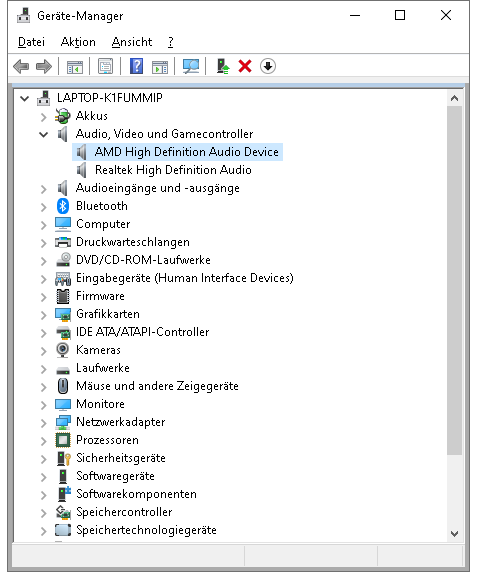Click the update driver toolbar icon
This screenshot has height=579, width=477.
223,66
